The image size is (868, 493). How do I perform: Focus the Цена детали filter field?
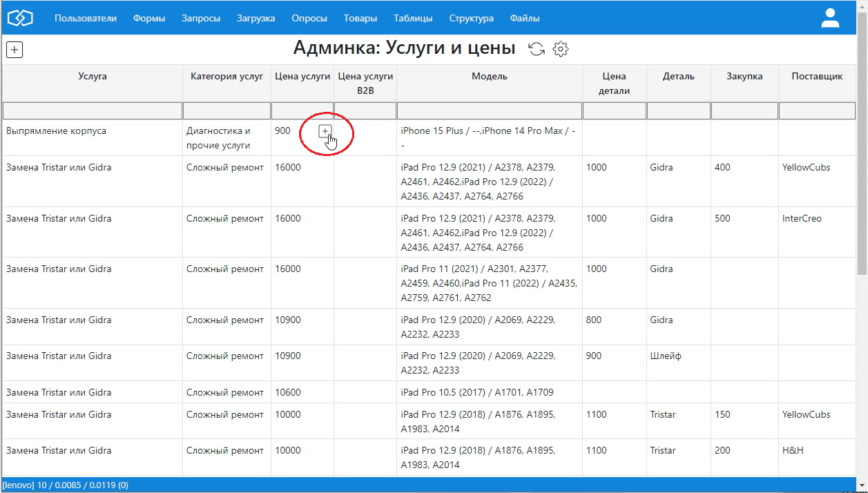[x=615, y=110]
